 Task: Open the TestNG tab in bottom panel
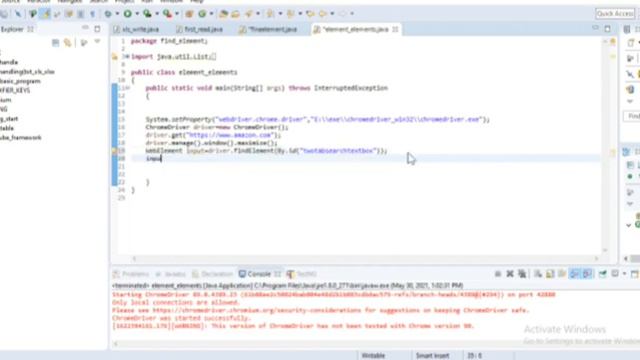[302, 274]
